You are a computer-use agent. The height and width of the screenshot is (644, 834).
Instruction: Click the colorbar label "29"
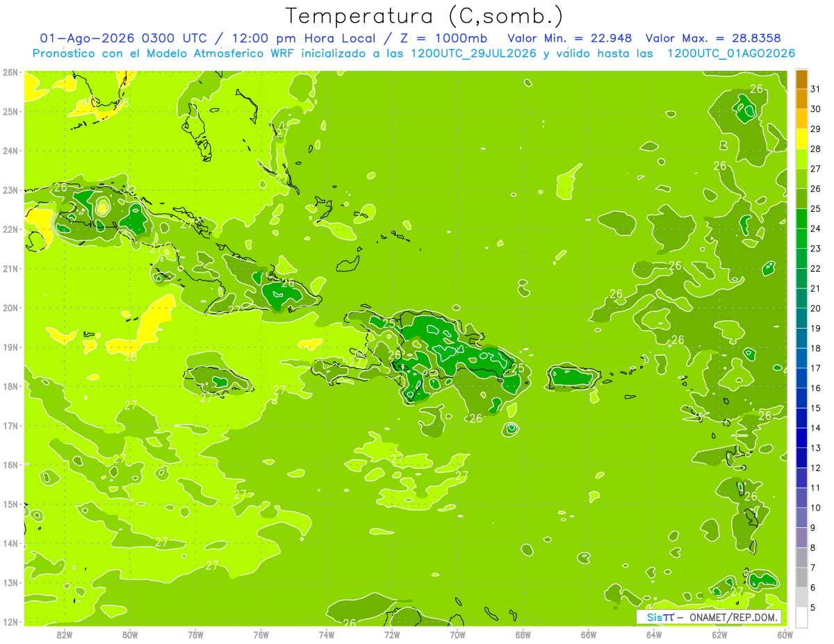pos(816,129)
